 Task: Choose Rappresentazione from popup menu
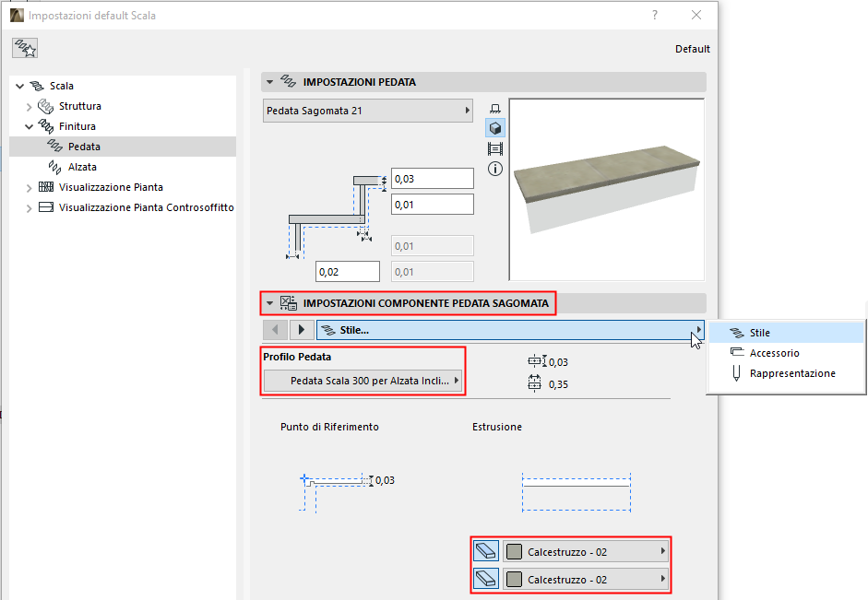point(791,373)
